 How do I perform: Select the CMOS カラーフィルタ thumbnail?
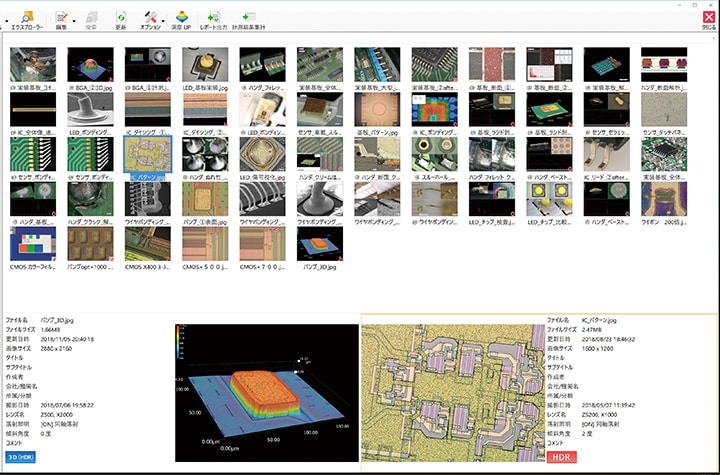coord(32,243)
